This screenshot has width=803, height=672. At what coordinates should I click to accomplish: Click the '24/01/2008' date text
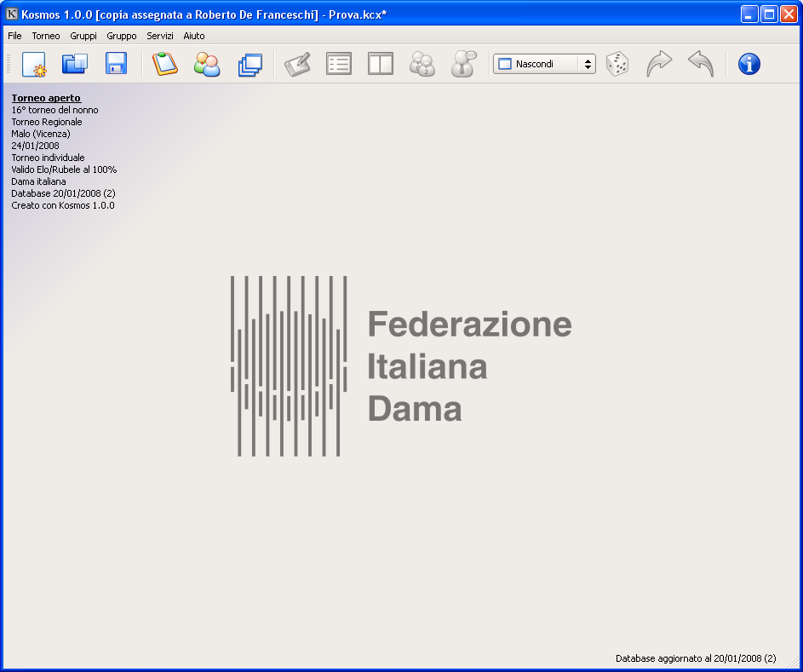pos(35,146)
